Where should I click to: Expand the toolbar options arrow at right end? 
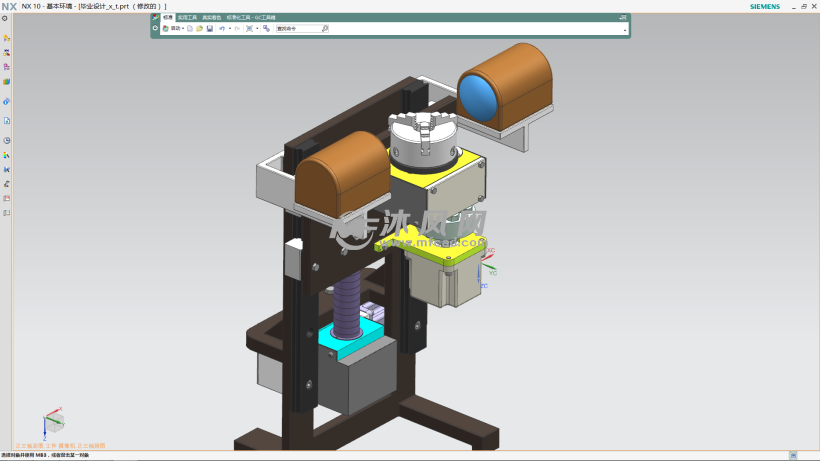[625, 30]
